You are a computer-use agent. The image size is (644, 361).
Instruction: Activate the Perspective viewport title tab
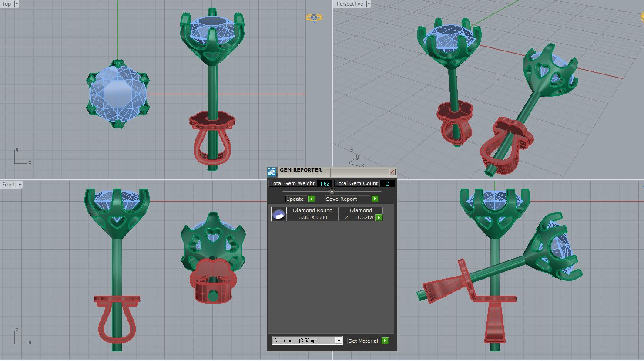coord(350,4)
